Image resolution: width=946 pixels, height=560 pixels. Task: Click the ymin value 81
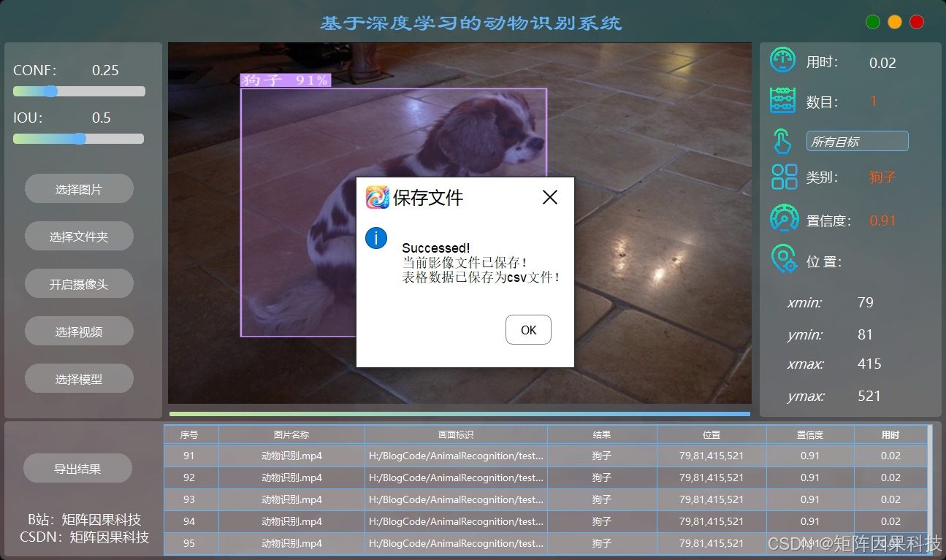coord(866,334)
